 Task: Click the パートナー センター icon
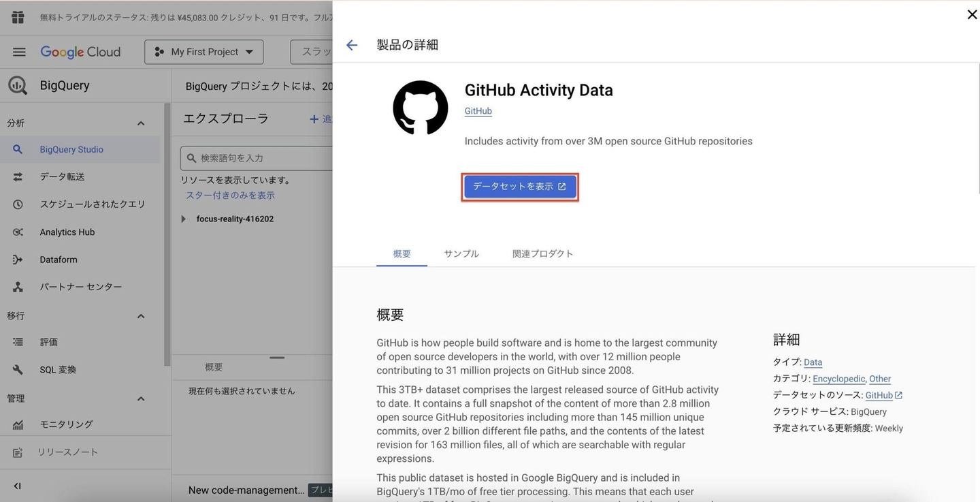18,287
